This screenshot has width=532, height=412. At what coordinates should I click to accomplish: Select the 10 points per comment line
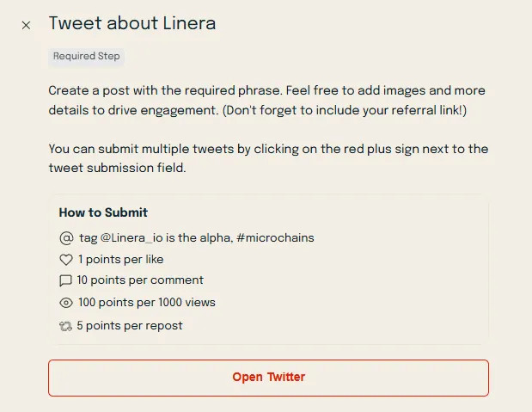pos(140,280)
